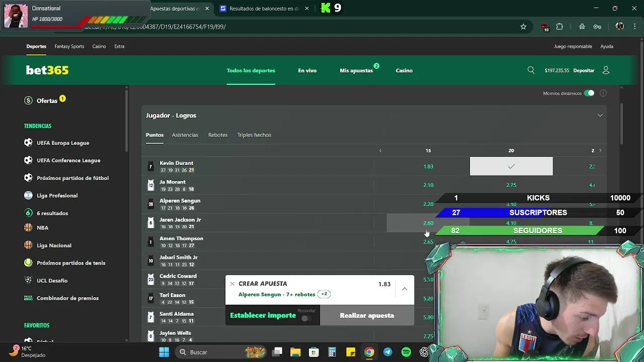Switch to Asistencias tab
The height and width of the screenshot is (362, 644).
[185, 135]
